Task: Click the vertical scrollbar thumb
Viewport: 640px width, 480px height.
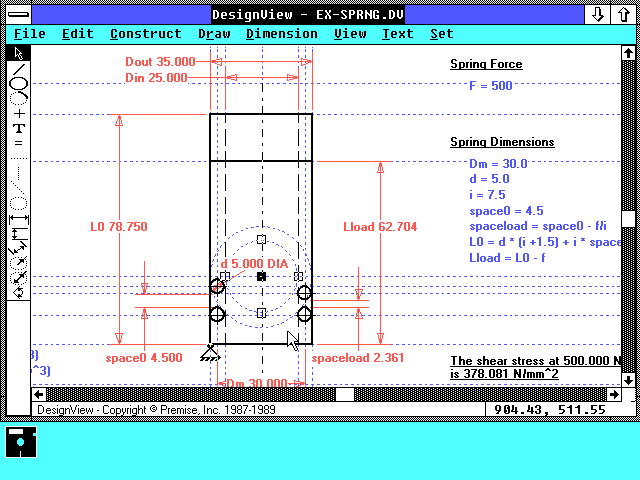Action: tap(628, 219)
